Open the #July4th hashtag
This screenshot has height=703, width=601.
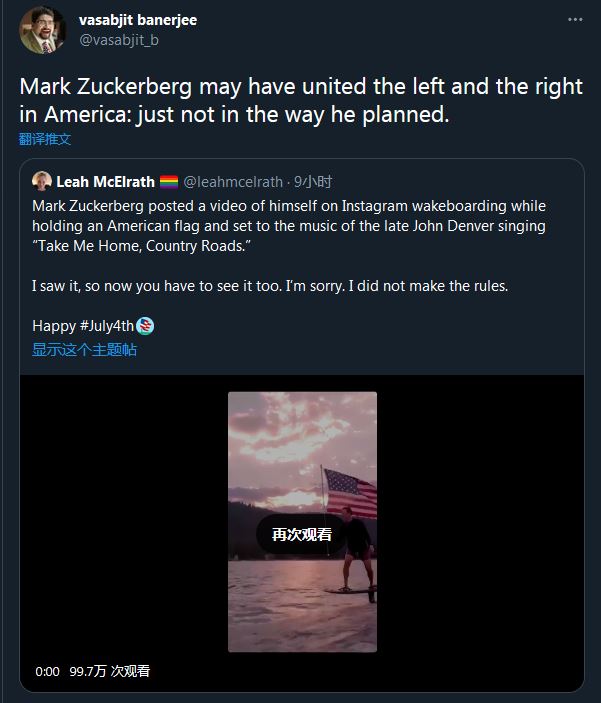[107, 325]
